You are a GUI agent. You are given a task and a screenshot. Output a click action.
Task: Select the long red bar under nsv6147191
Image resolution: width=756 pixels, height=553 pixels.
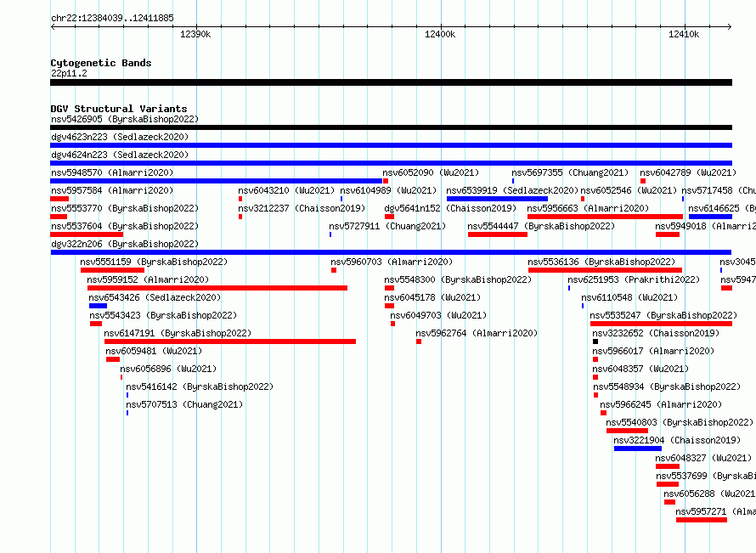[x=230, y=341]
